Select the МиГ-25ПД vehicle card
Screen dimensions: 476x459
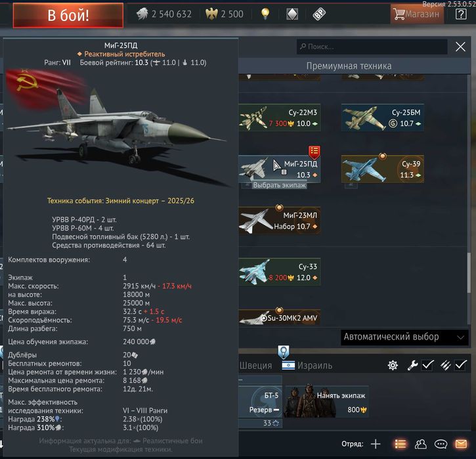(279, 169)
